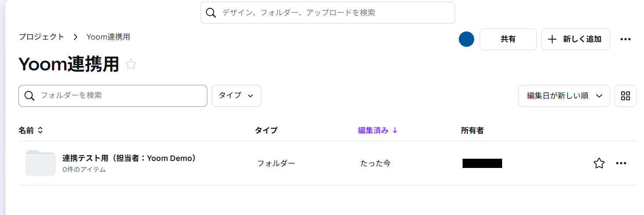Open folder 連携テスト用（担当者：Yoom Demo）
Viewport: 644px width, 215px height.
[x=129, y=158]
